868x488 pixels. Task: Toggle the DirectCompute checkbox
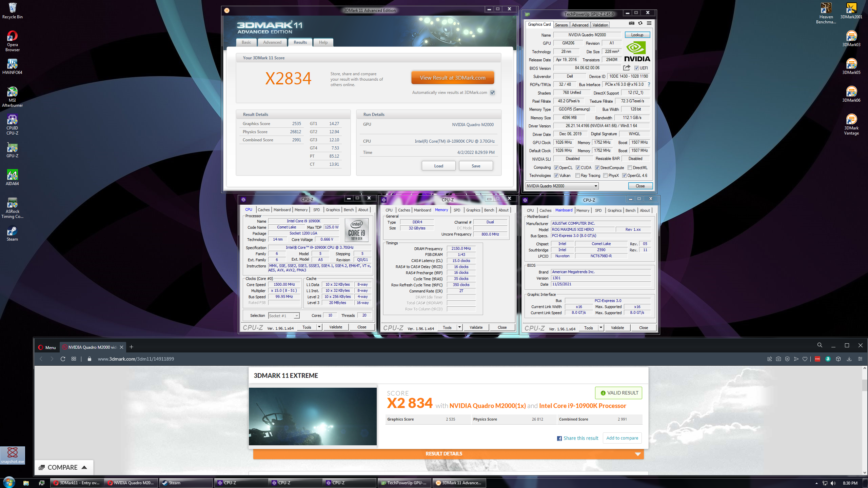click(x=597, y=168)
